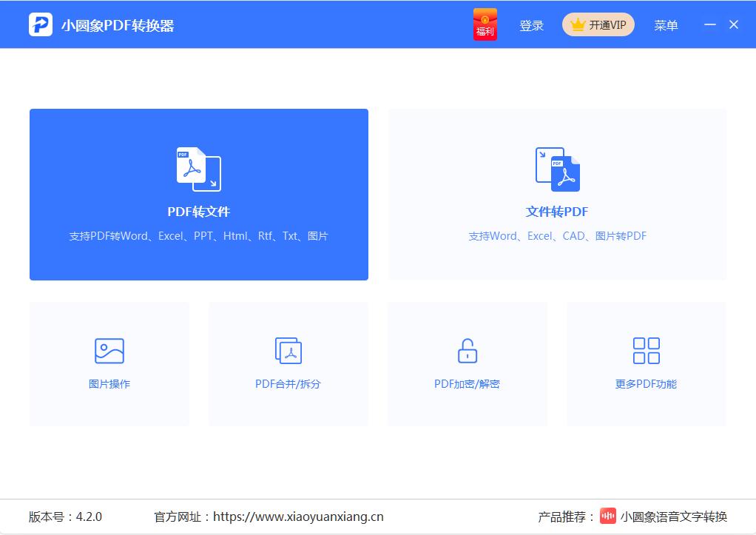Click the PDF合并/拆分 pages icon
Image resolution: width=756 pixels, height=535 pixels.
click(x=288, y=351)
